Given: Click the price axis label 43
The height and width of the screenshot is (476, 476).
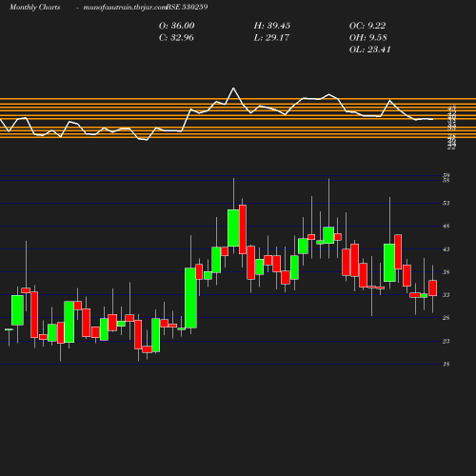Looking at the screenshot, I should click(446, 249).
